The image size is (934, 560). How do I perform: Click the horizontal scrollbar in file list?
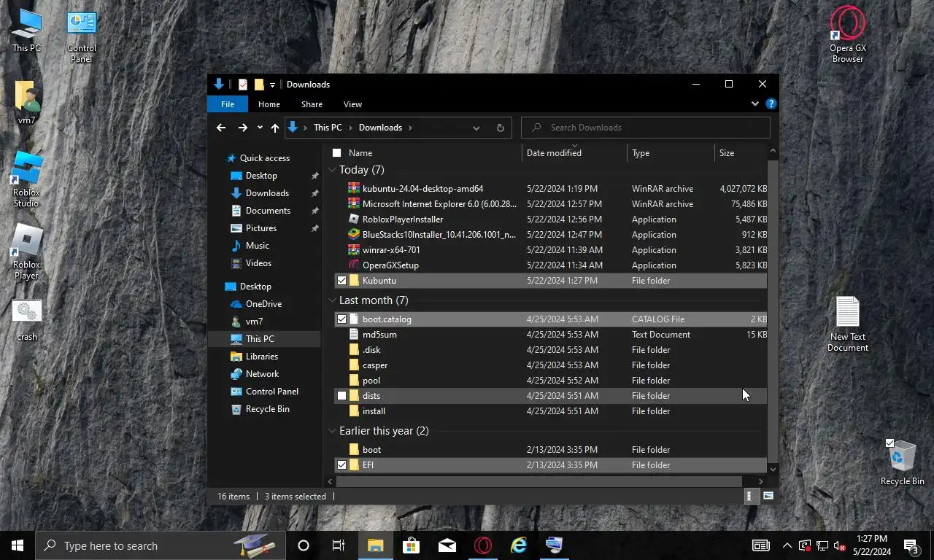pyautogui.click(x=539, y=481)
